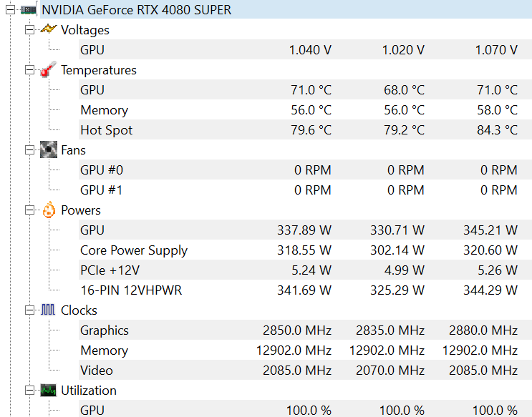Select the Core Power Supply row

point(305,250)
